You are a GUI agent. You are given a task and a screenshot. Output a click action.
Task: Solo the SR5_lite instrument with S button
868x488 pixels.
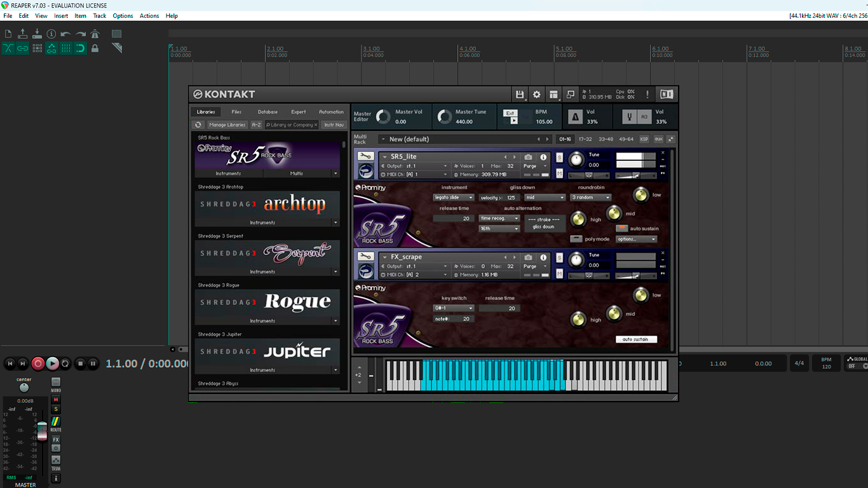(560, 157)
